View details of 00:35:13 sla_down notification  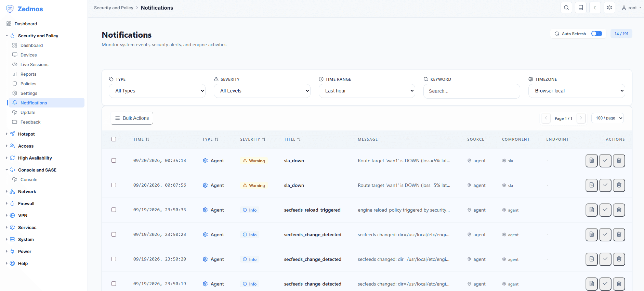pyautogui.click(x=592, y=161)
